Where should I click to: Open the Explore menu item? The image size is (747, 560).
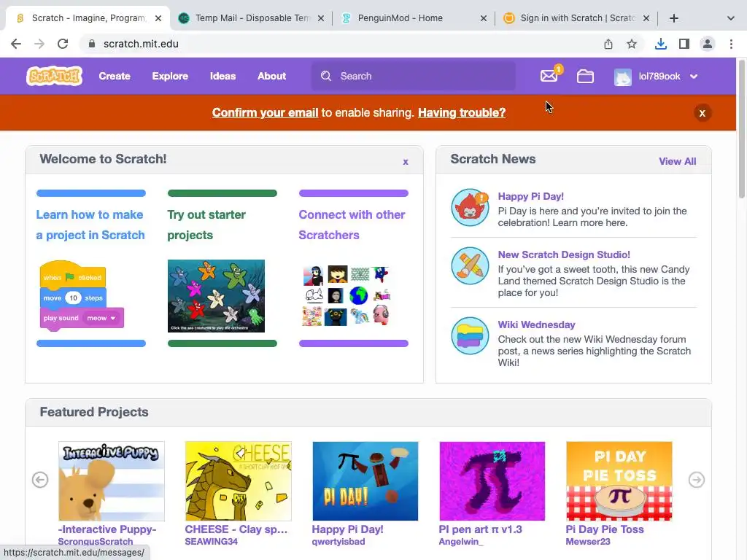170,76
